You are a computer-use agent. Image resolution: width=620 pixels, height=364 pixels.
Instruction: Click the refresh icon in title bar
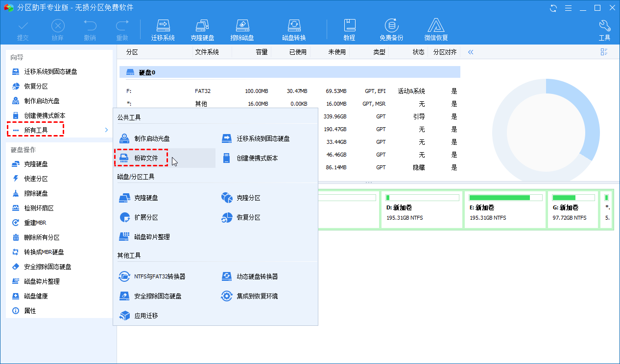click(x=553, y=8)
